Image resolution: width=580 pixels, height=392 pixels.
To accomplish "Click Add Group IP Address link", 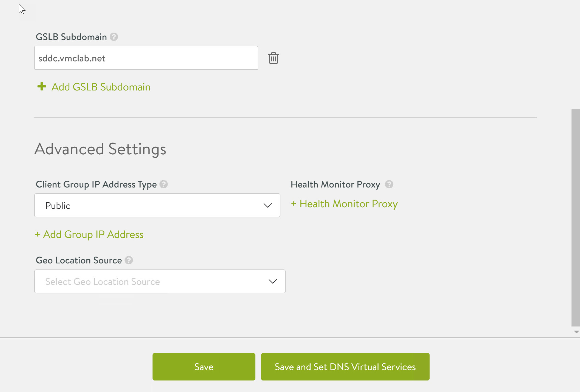I will coord(93,235).
